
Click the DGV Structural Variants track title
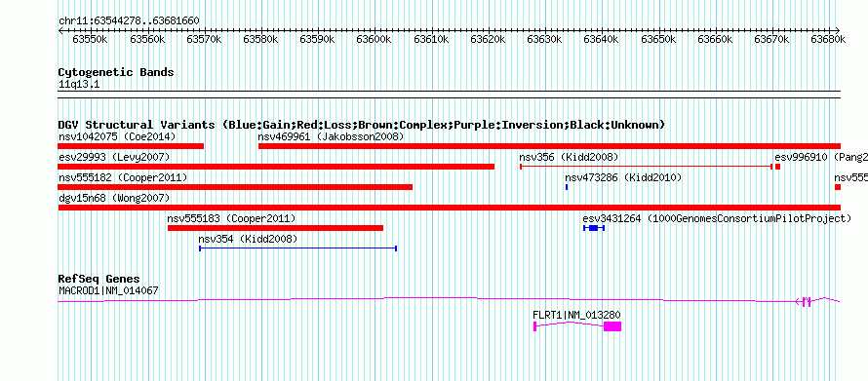click(361, 125)
